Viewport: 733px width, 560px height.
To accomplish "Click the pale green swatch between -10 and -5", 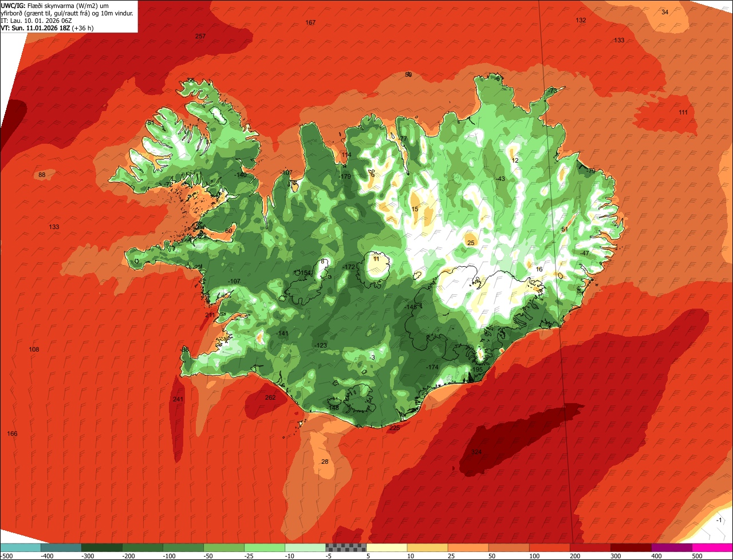I will 305,547.
